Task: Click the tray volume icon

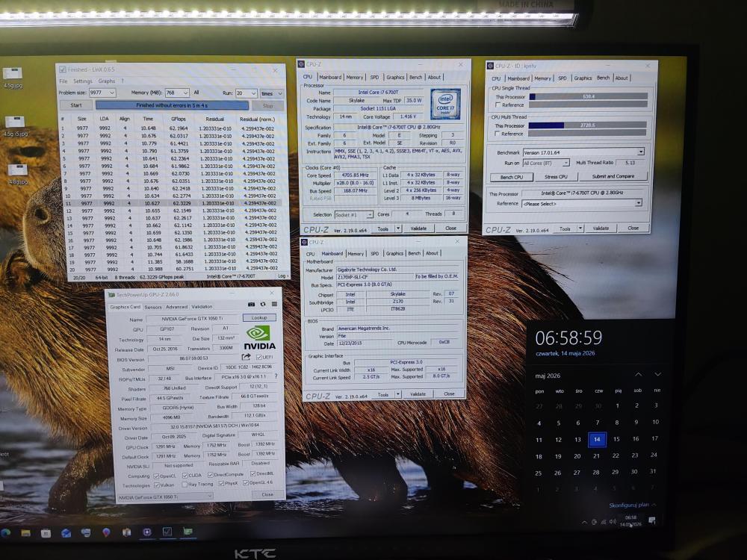Action: tap(613, 521)
